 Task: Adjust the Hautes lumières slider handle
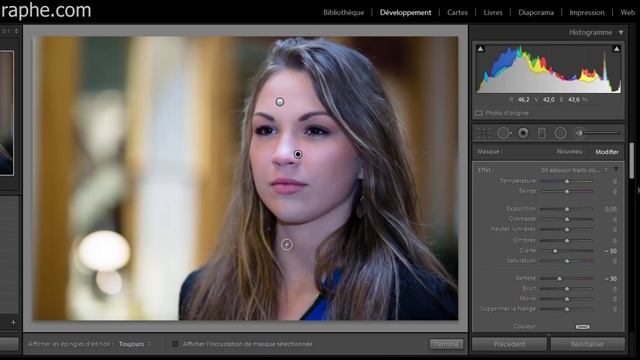[x=567, y=230]
